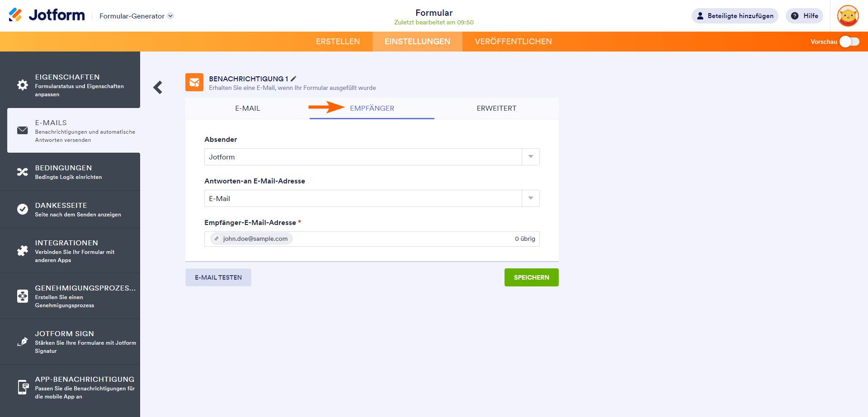Click the Jotform logo icon
Viewport: 868px width, 417px height.
[x=15, y=15]
